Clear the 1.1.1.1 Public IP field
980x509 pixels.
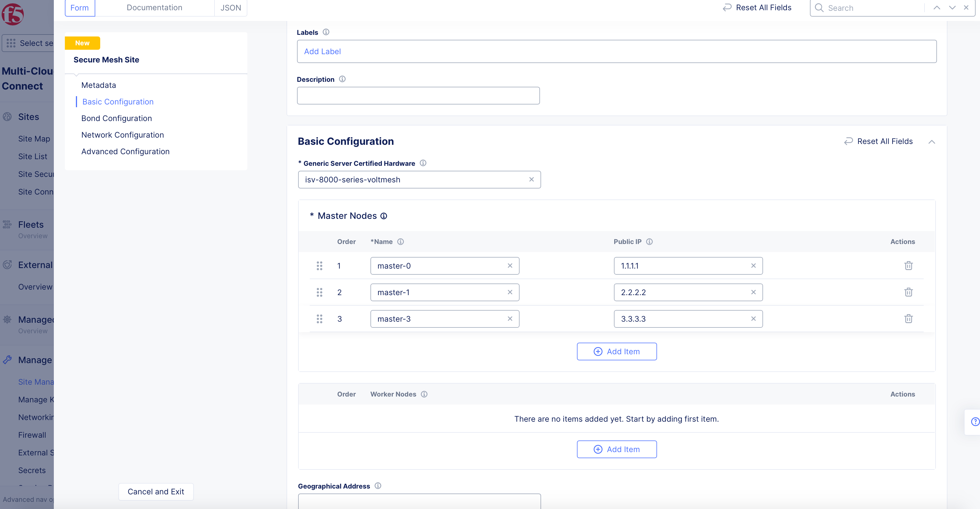coord(753,266)
